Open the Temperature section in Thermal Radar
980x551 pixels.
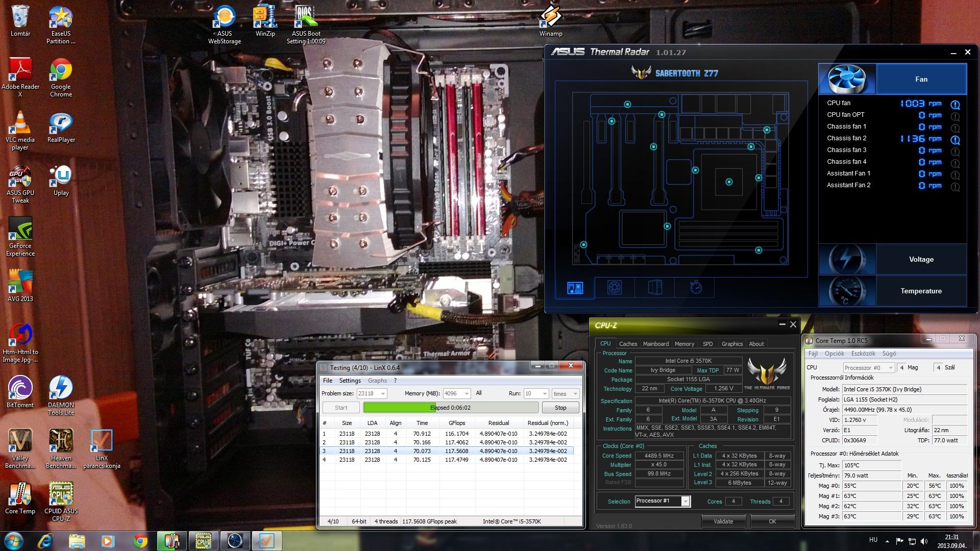coord(893,291)
